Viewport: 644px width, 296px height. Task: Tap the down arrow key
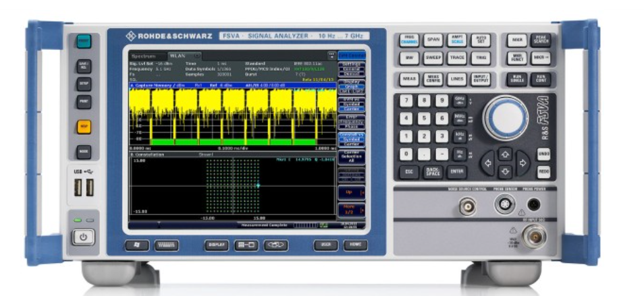[x=505, y=172]
